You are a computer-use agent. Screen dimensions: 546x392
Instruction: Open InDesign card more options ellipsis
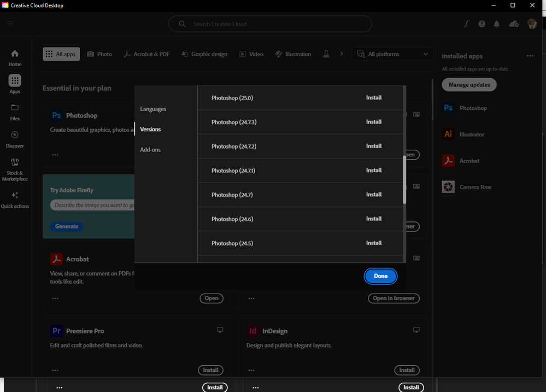coord(251,370)
